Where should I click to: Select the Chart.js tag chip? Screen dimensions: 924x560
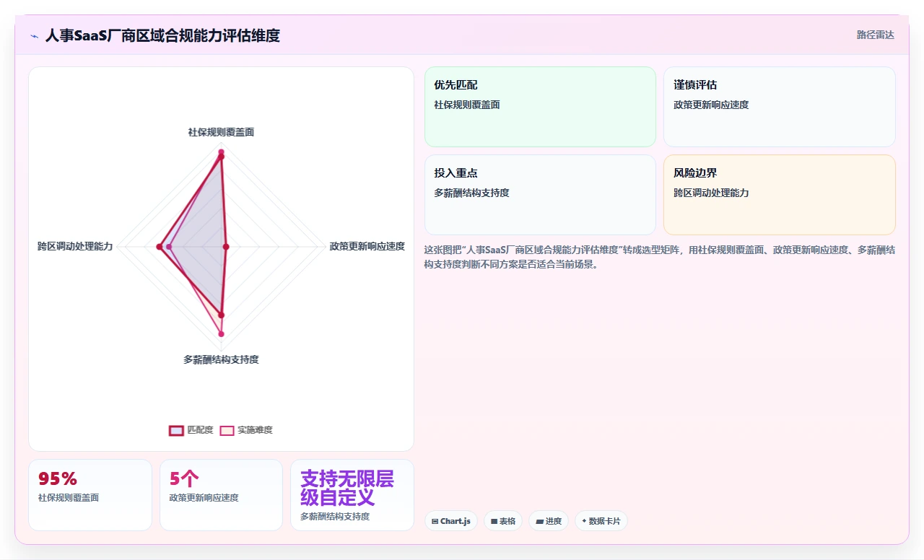coord(451,521)
